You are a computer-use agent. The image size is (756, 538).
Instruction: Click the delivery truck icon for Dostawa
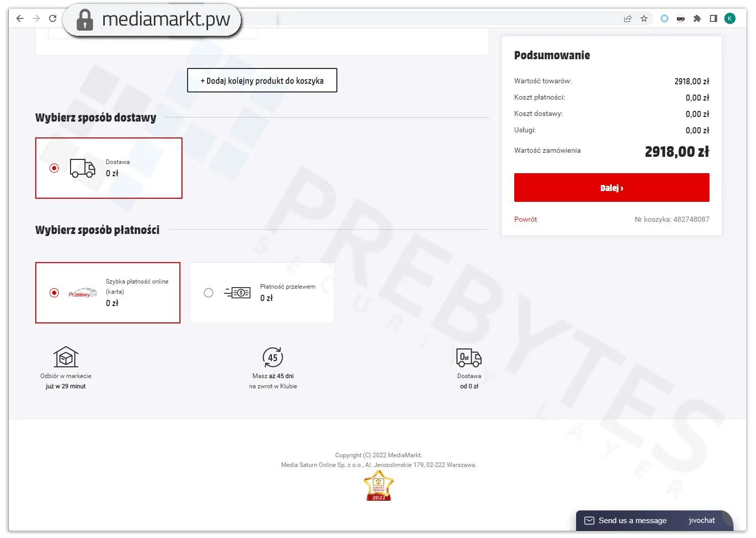[82, 168]
